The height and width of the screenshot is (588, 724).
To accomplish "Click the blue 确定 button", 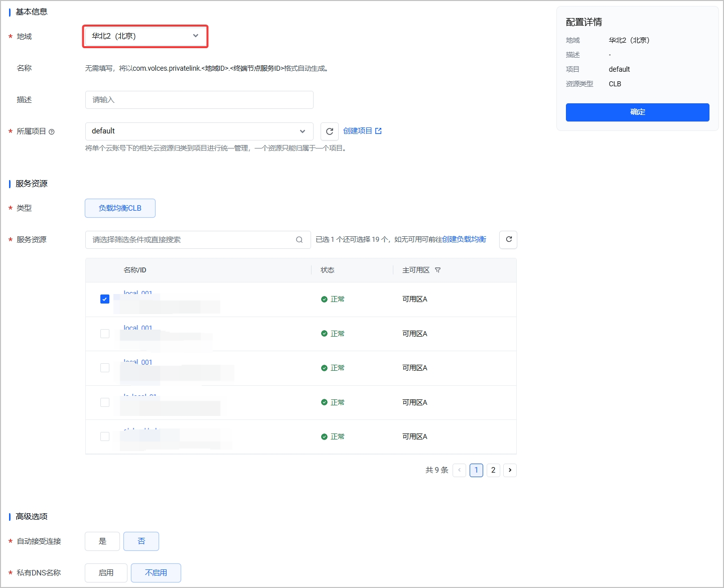I will coord(637,112).
